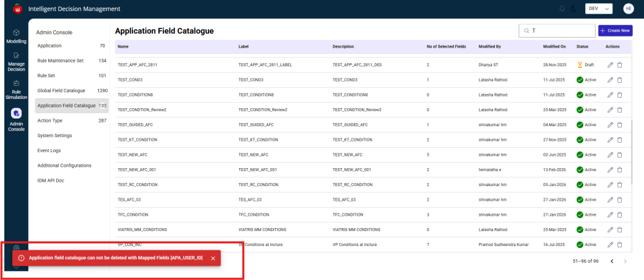Click the app logo in header
644x280 pixels.
(x=18, y=9)
